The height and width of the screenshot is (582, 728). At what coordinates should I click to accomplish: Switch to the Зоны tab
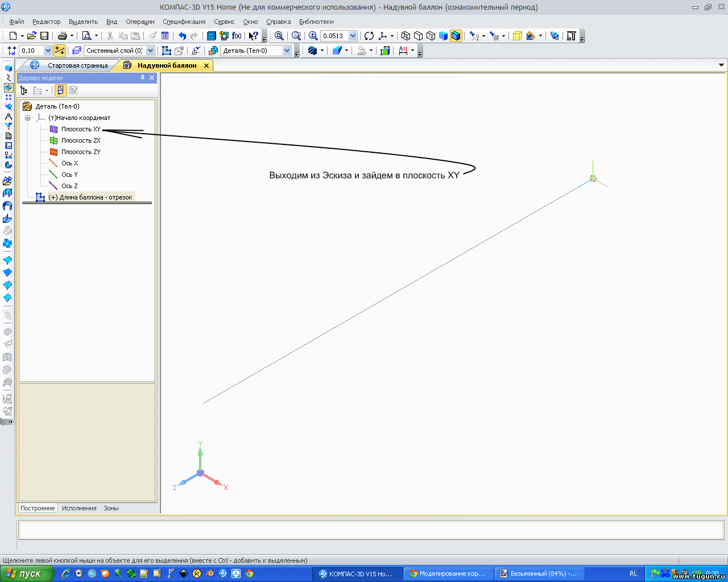(x=111, y=508)
